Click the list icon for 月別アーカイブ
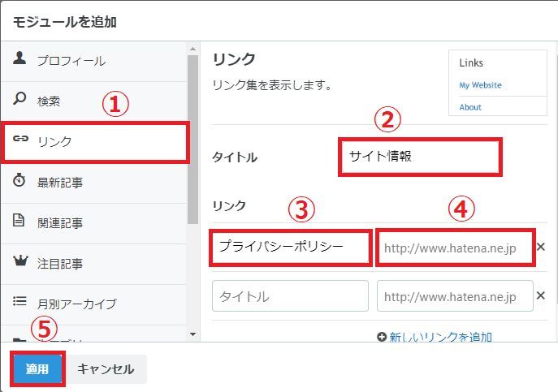Image resolution: width=558 pixels, height=392 pixels. point(19,301)
